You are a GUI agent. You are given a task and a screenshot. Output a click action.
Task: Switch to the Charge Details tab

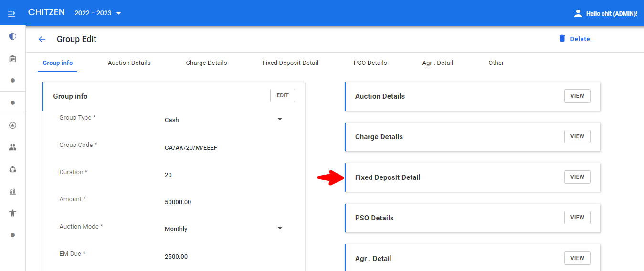pyautogui.click(x=206, y=63)
